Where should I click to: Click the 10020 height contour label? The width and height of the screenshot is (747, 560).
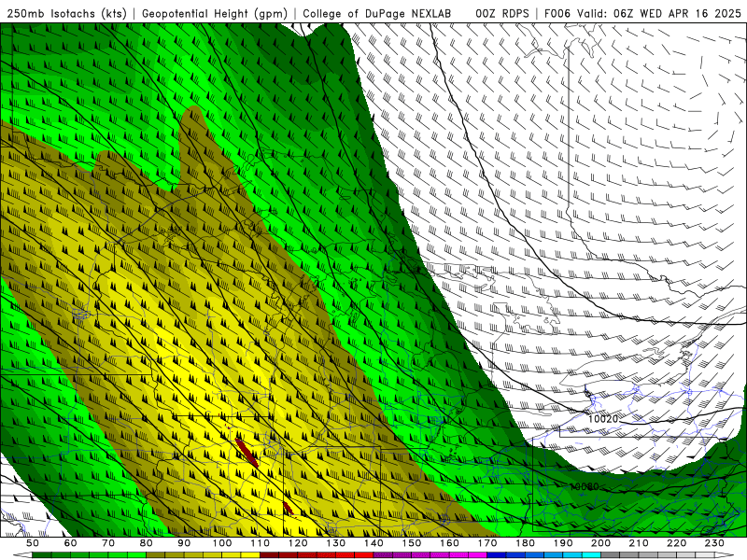pos(603,418)
